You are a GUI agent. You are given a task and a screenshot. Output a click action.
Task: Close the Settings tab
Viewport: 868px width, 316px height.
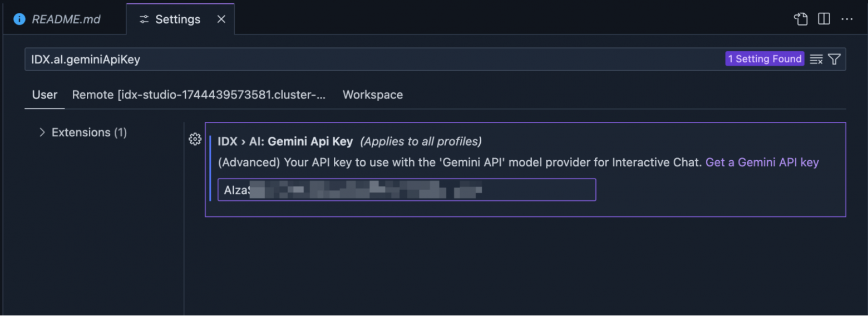point(221,19)
